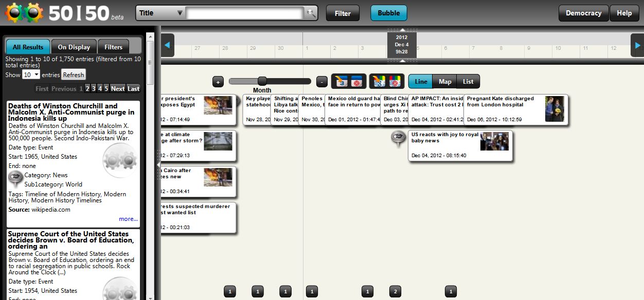Zoom in with the plus button
This screenshot has height=300, width=644.
(218, 81)
